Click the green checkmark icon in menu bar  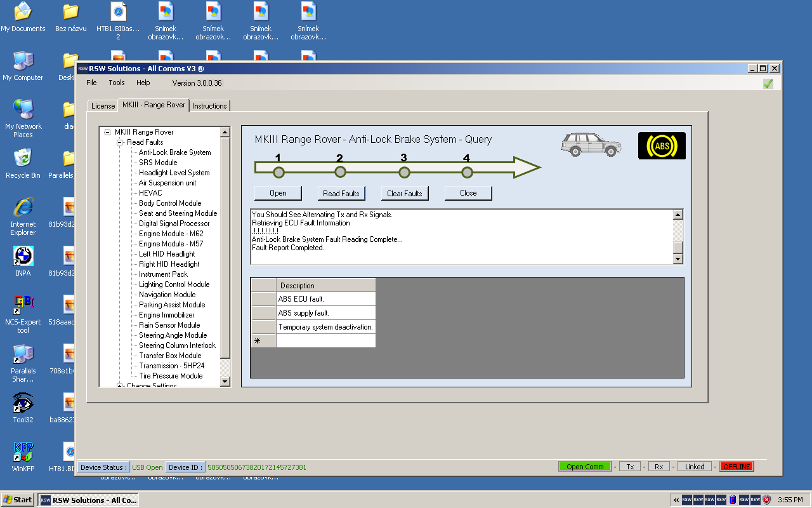(768, 83)
